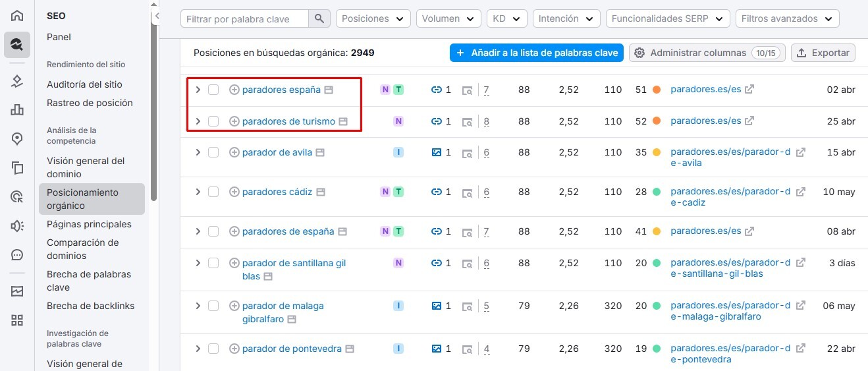Click position value 7 in the 'paradores españa' row
Screen dimensions: 868x371
(486, 90)
